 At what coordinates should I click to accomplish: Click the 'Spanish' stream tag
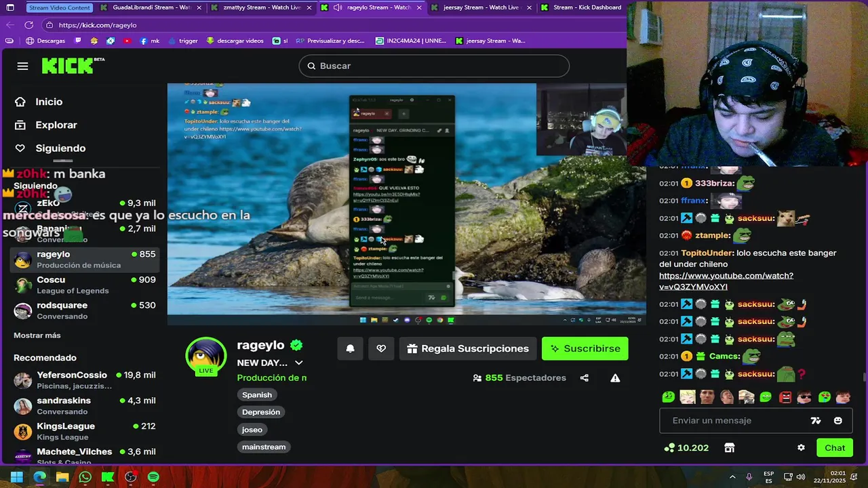click(257, 394)
